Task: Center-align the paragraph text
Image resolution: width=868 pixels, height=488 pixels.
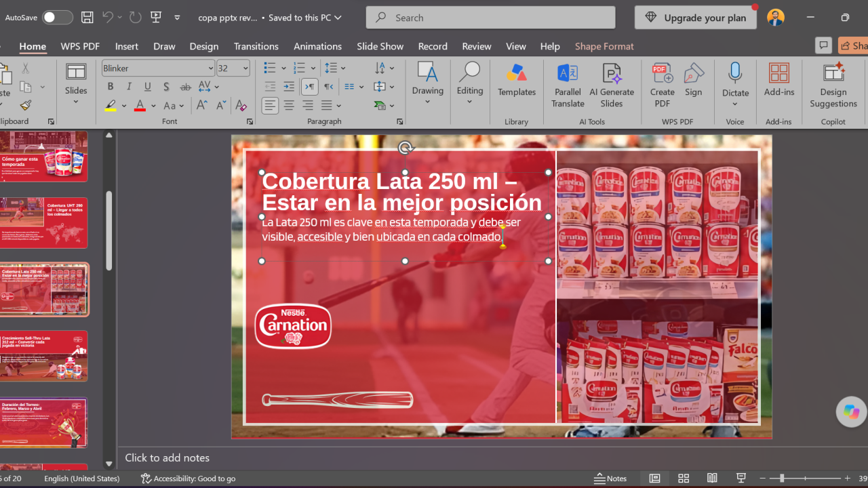Action: [289, 105]
